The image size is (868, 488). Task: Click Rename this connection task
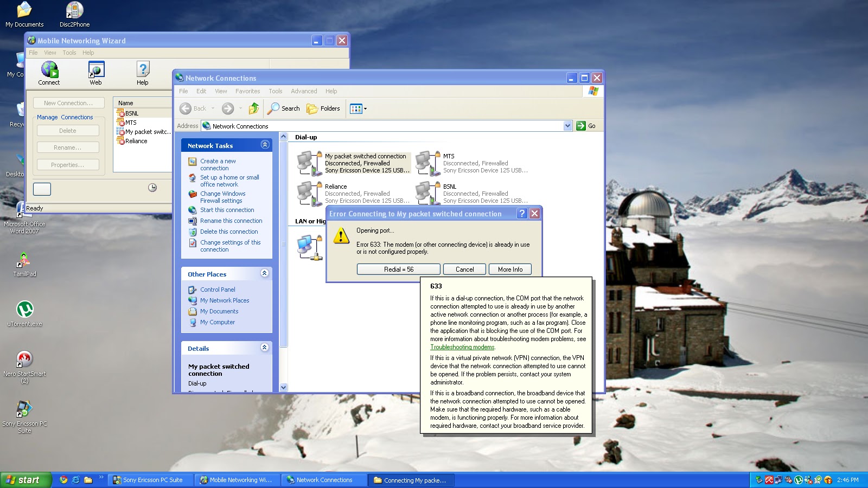click(231, 221)
